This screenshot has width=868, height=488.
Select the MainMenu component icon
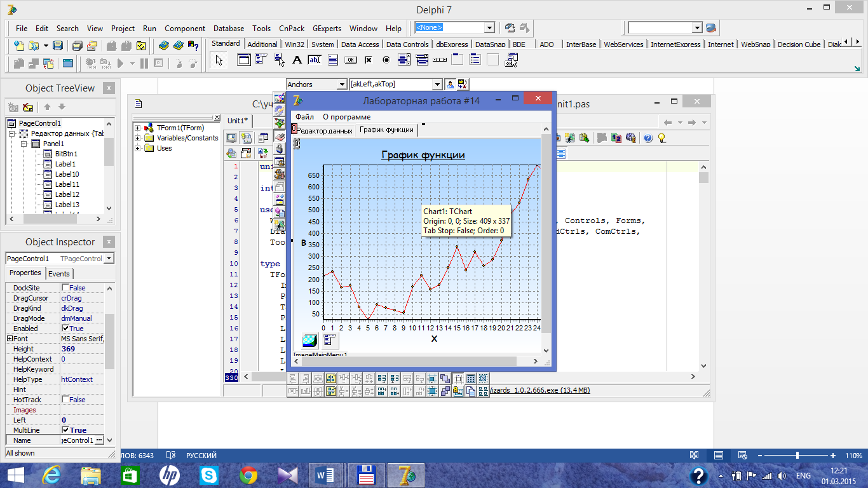(x=261, y=60)
